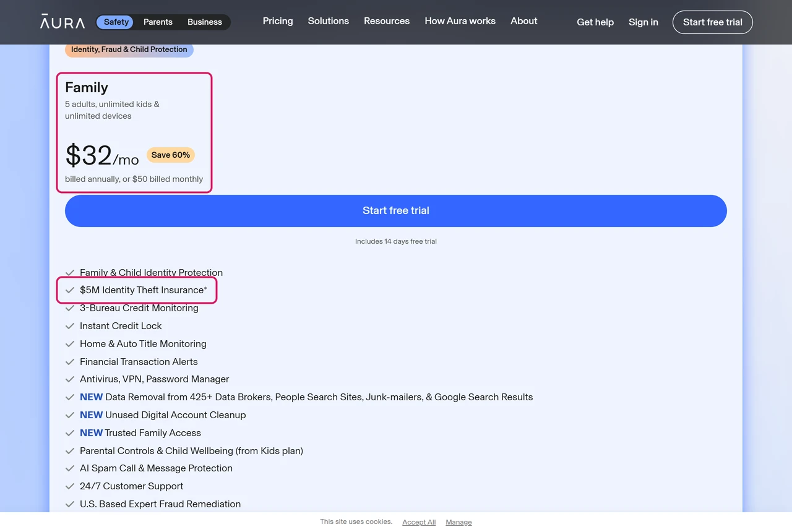Screen dimensions: 792x532
Task: Select the Safety audience tab
Action: [x=116, y=22]
